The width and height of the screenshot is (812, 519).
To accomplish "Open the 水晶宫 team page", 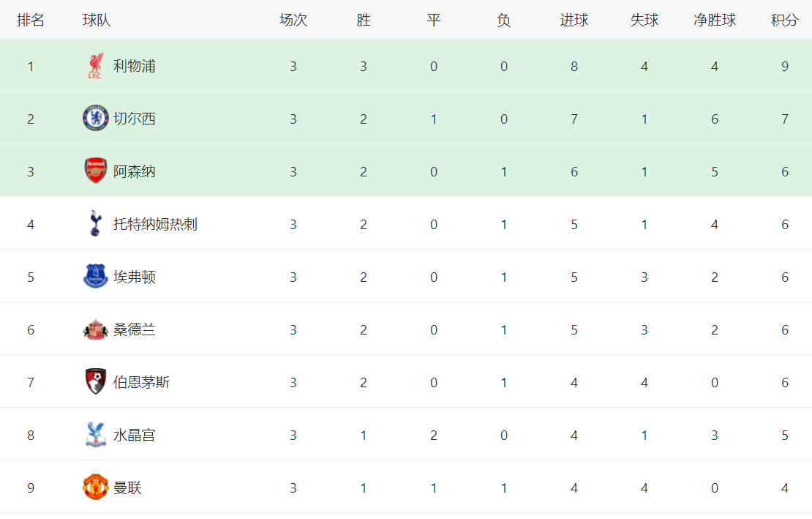I will coord(135,435).
